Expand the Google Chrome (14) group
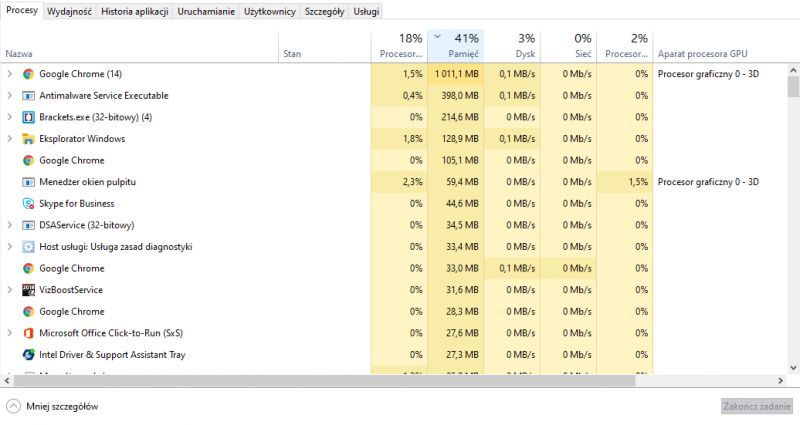This screenshot has height=425, width=800. pos(9,74)
